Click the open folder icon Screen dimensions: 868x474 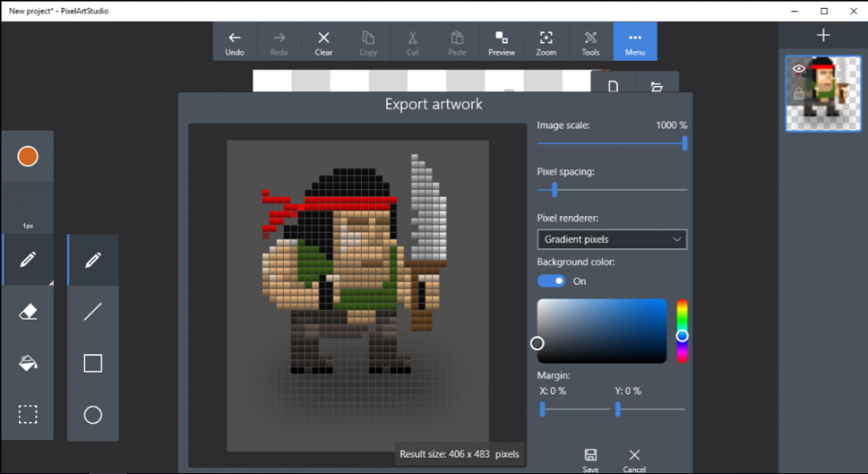tap(656, 87)
